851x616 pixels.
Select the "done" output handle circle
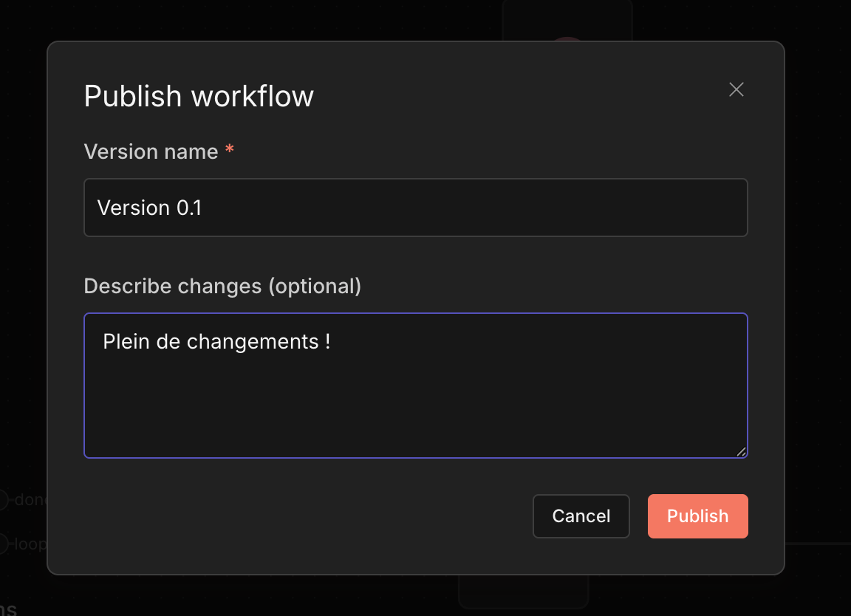pos(3,500)
